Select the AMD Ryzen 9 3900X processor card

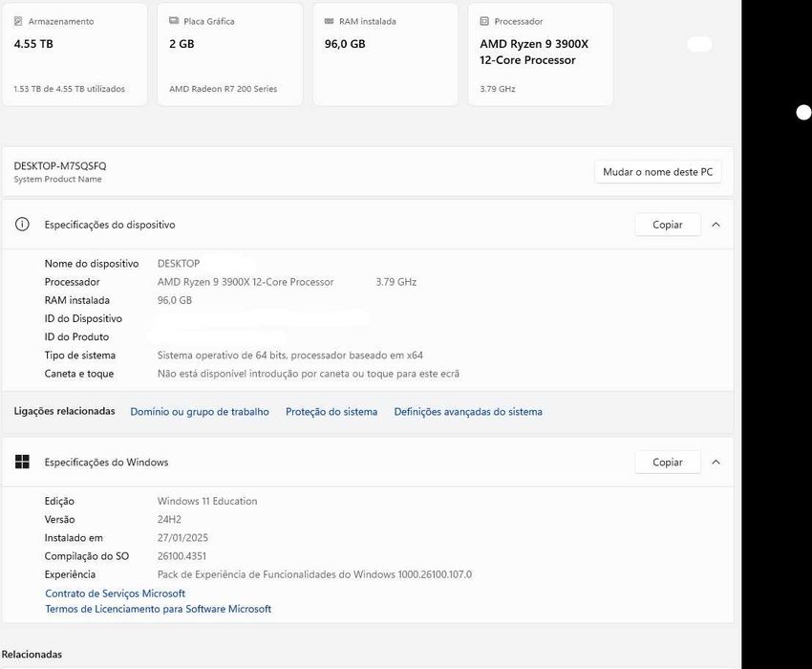[x=540, y=54]
